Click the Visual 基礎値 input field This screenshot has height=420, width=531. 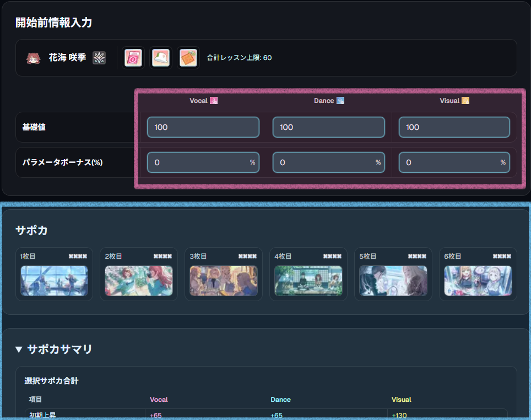click(x=454, y=127)
